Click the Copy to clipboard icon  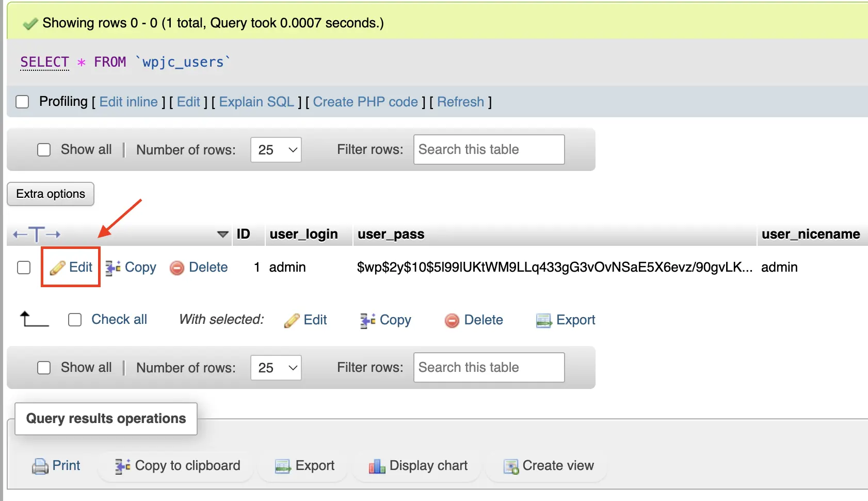point(122,466)
